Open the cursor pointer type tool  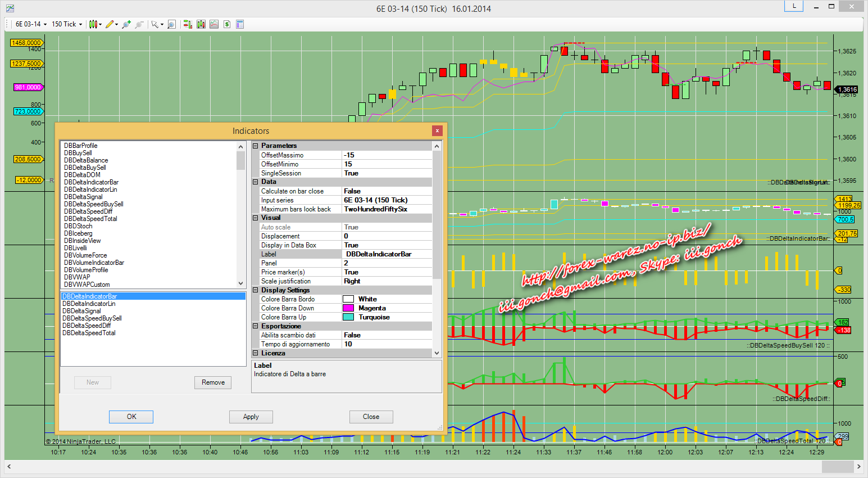tap(156, 24)
